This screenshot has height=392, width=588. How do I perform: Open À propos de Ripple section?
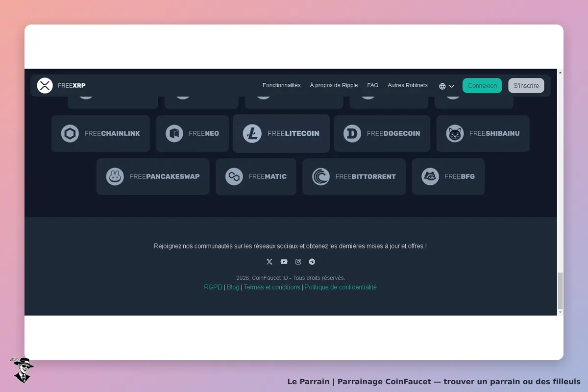pos(334,85)
